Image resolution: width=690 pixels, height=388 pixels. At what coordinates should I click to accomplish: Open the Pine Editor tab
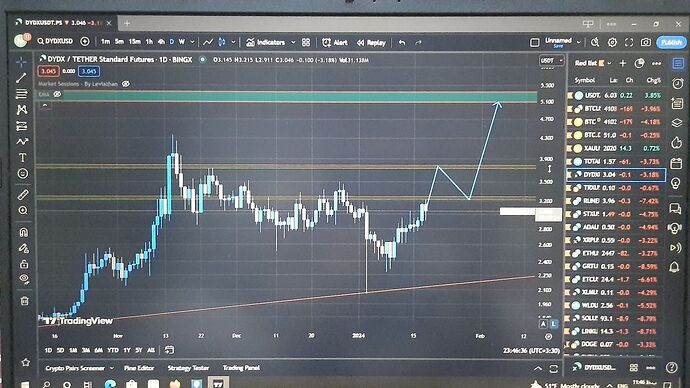139,368
